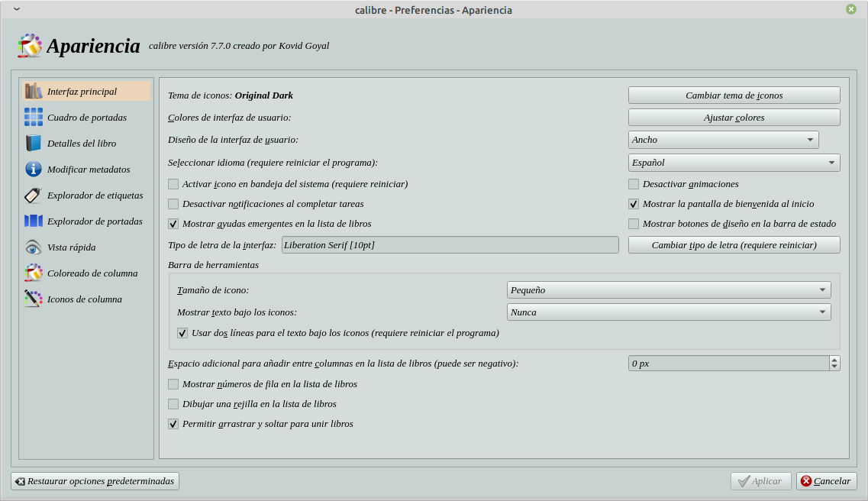Enable Mostrar botones de diseño en barra de estado
The height and width of the screenshot is (501, 868).
point(634,224)
